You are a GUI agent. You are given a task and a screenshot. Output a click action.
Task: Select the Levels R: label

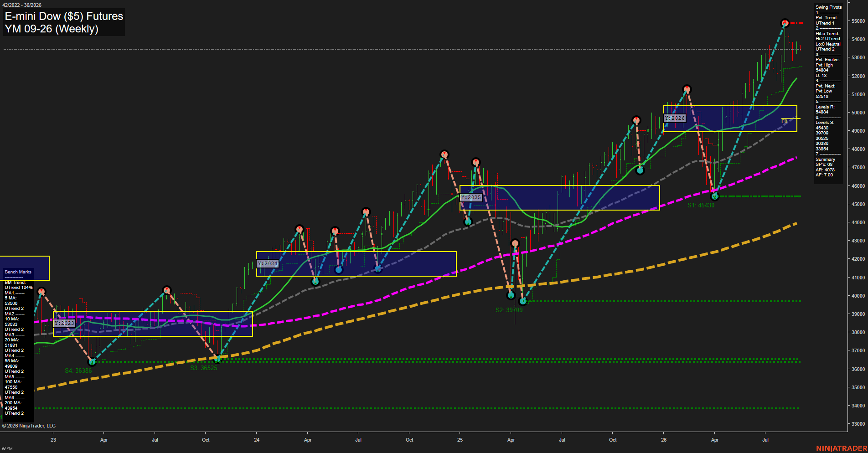coord(825,107)
